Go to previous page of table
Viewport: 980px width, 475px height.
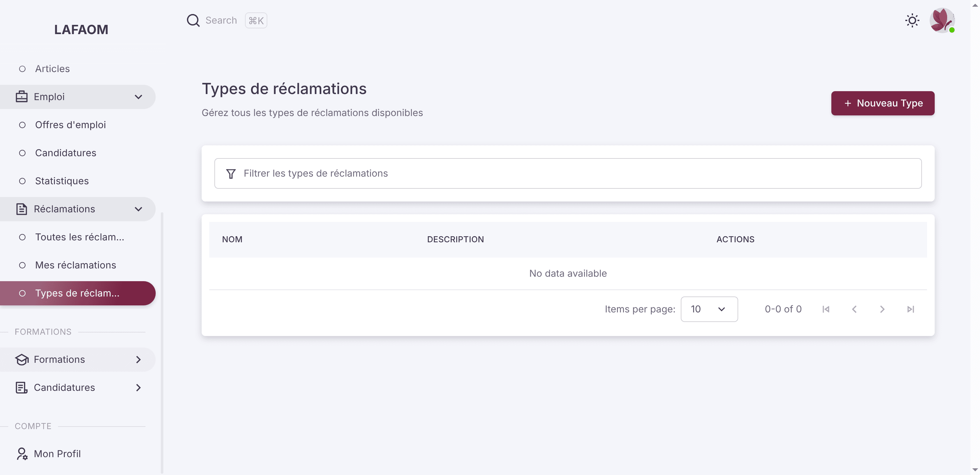(x=854, y=309)
